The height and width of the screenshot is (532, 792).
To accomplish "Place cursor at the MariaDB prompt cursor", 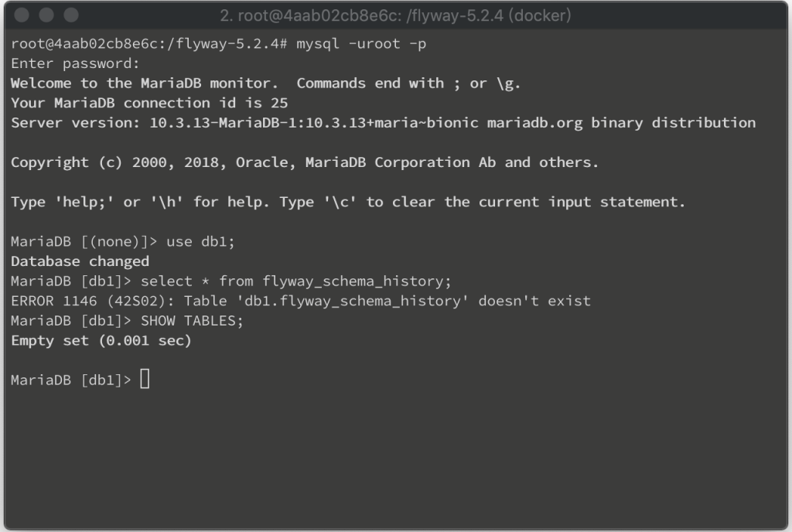I will tap(145, 379).
